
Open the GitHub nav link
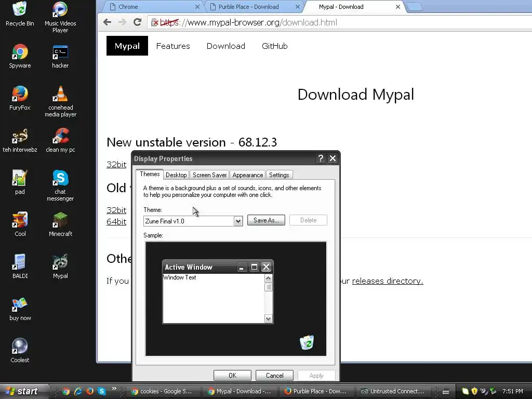274,46
